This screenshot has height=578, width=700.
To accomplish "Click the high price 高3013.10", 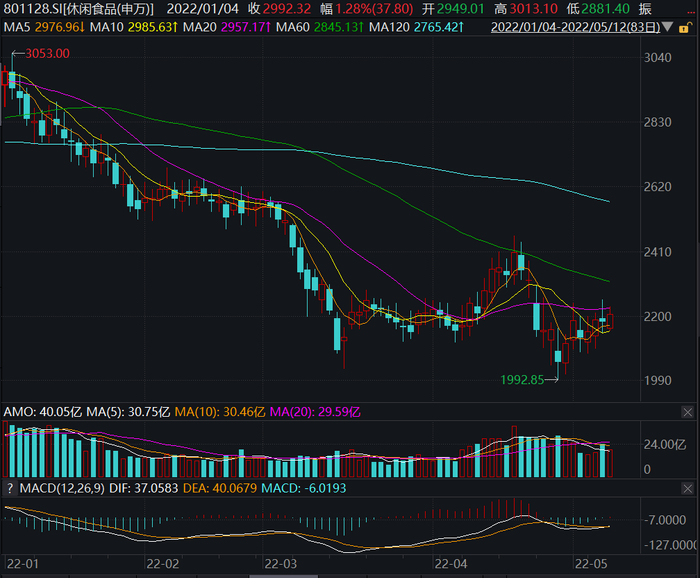I will coord(526,9).
